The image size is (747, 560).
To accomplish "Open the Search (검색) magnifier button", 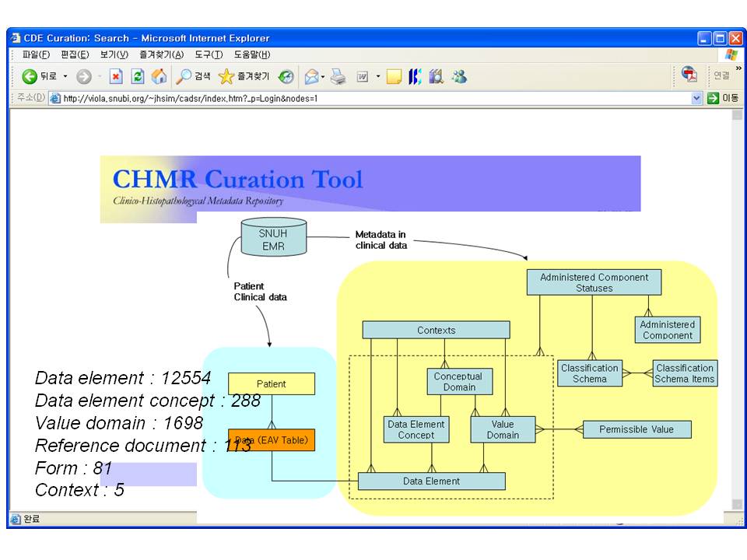I will tap(193, 76).
